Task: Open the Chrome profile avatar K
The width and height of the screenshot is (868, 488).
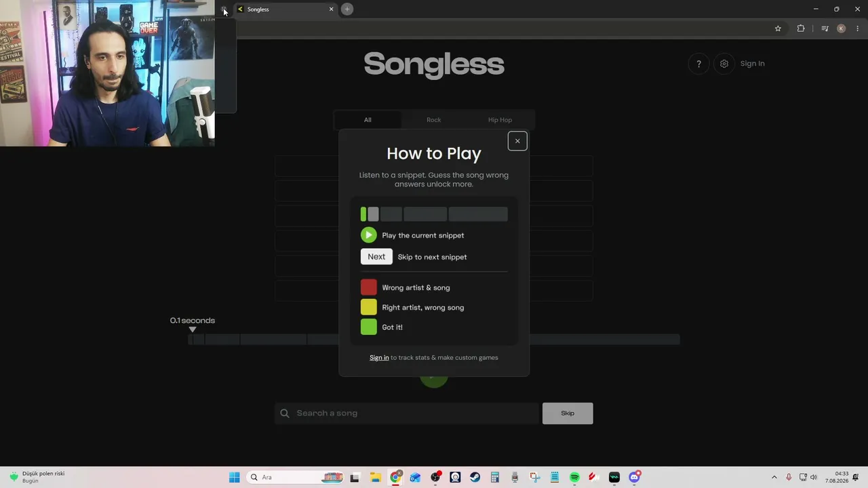Action: (842, 28)
